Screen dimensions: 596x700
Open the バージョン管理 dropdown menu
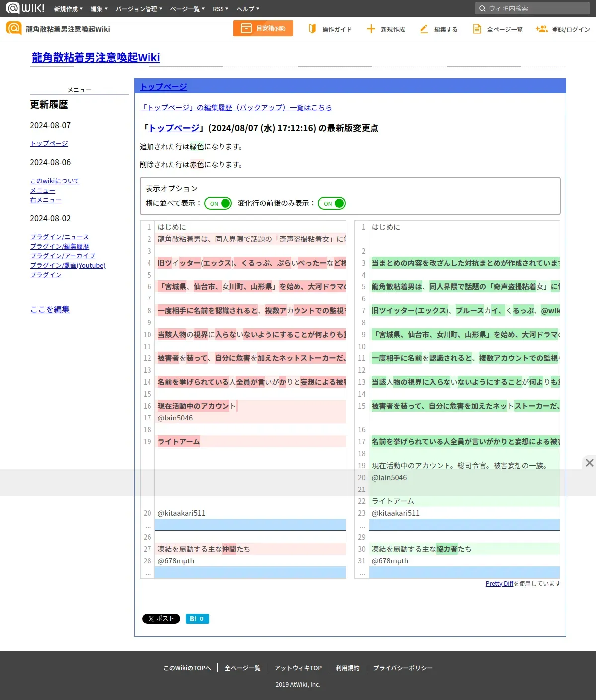coord(139,9)
